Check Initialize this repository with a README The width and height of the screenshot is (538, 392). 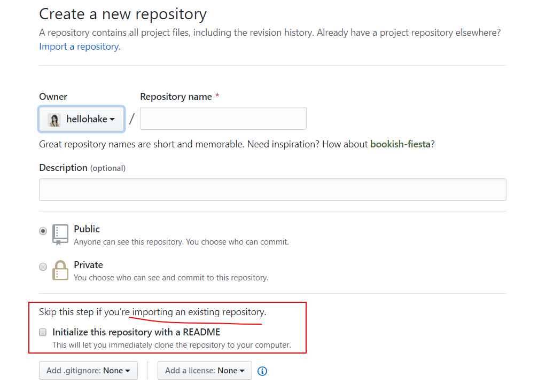(x=43, y=332)
